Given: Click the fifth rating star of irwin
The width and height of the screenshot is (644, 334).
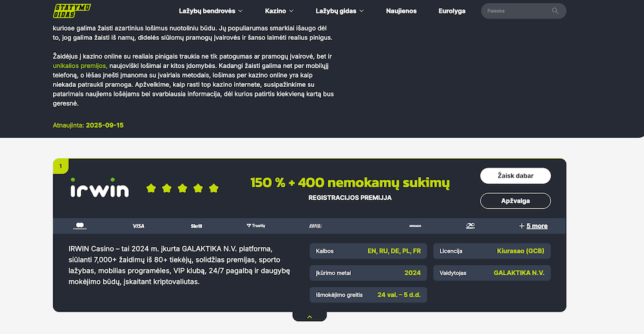Looking at the screenshot, I should click(x=214, y=188).
